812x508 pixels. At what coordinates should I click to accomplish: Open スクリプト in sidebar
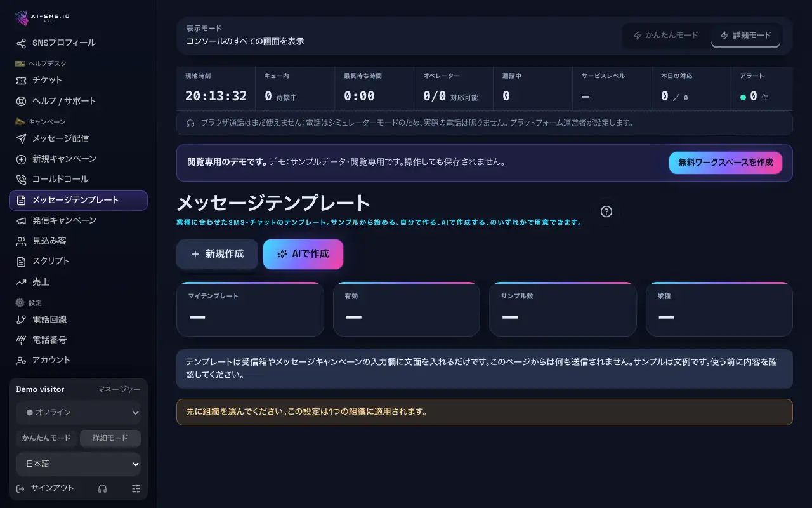pos(78,262)
